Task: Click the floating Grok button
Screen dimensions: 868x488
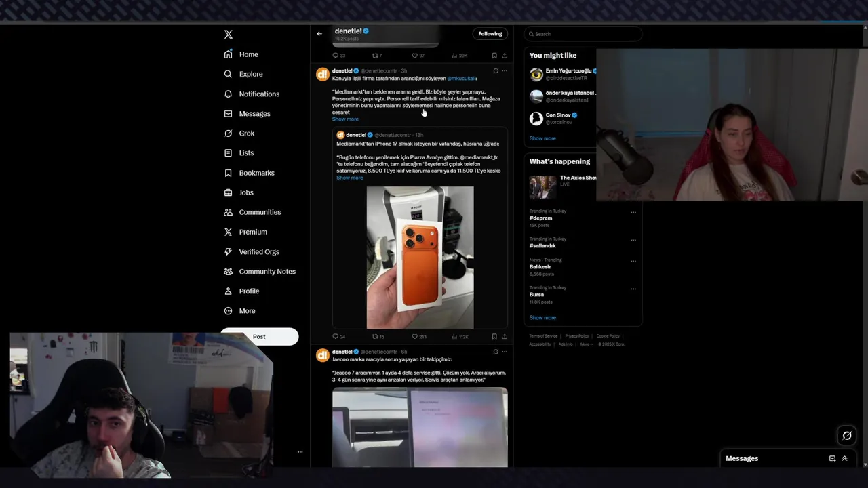Action: pos(847,436)
